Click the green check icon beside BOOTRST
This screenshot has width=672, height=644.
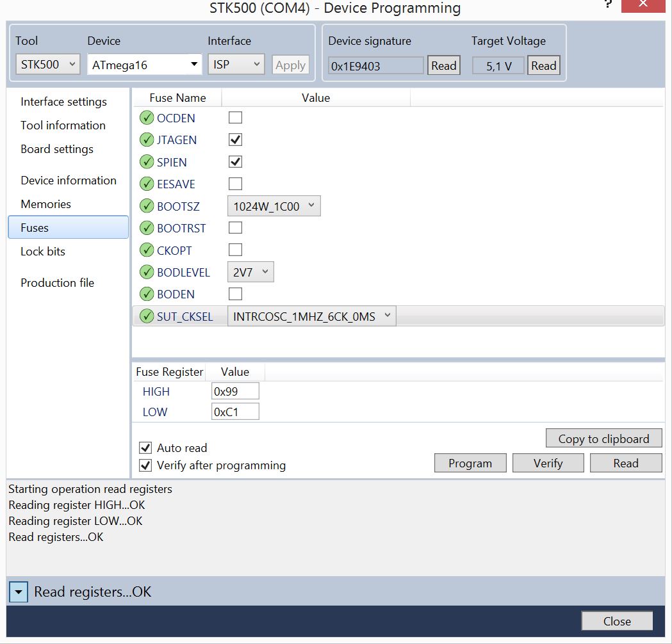[x=147, y=228]
